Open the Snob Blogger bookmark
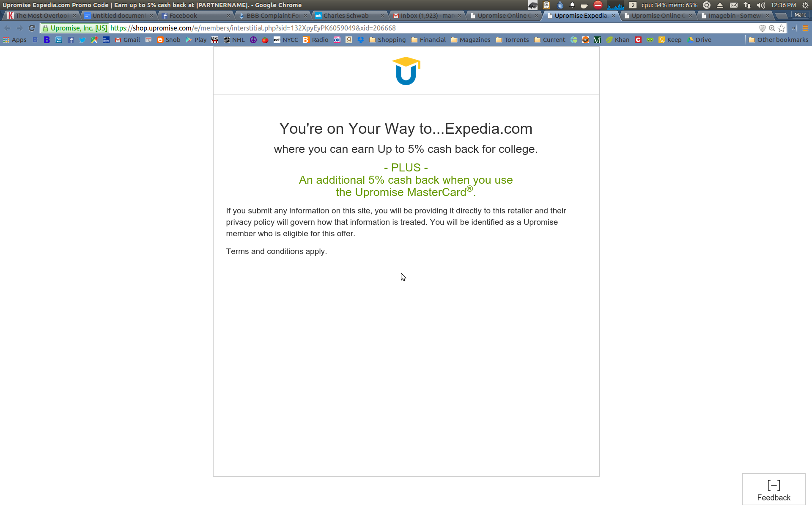The height and width of the screenshot is (508, 812). point(169,40)
